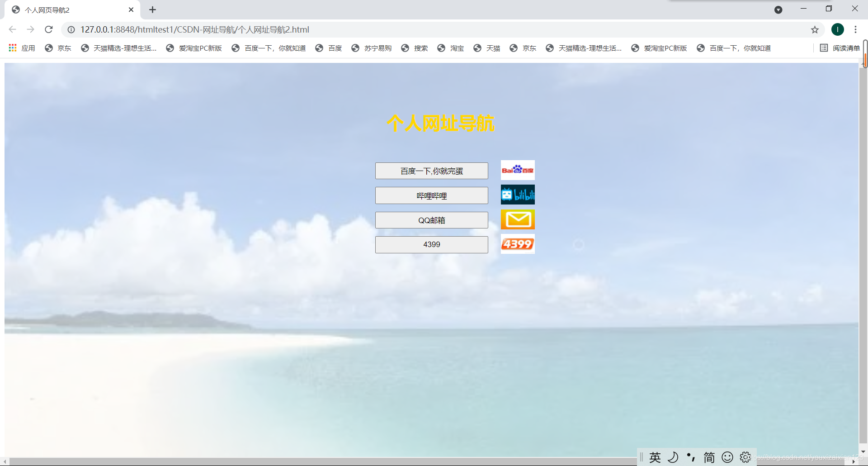Open the QQ邮箱 button
This screenshot has height=466, width=868.
click(432, 220)
